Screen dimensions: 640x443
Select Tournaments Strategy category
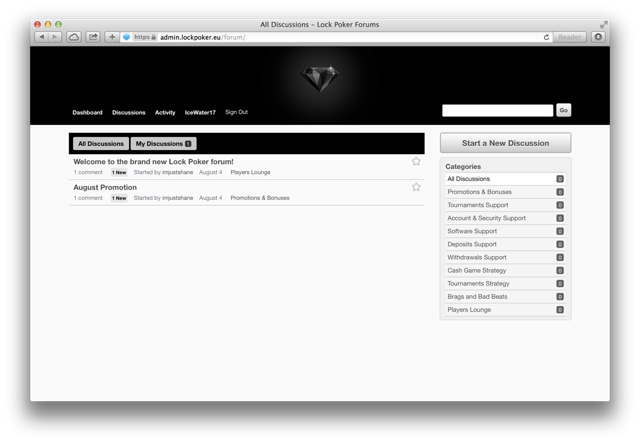pyautogui.click(x=505, y=283)
